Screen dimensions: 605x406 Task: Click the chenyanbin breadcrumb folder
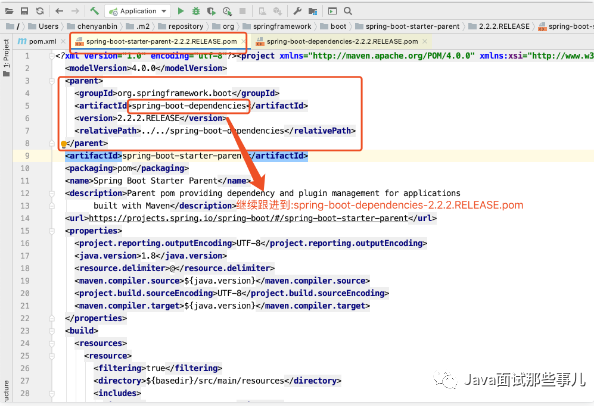(x=93, y=26)
